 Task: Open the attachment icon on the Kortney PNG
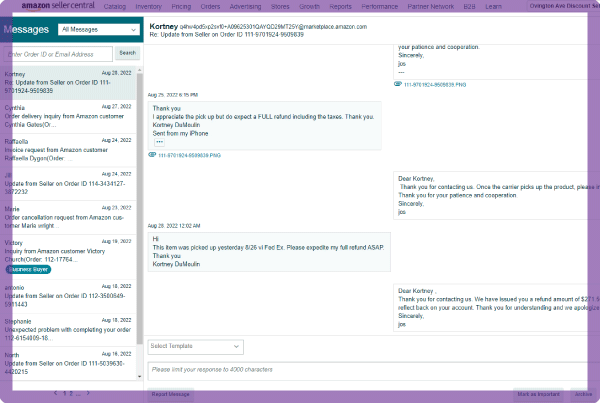152,155
